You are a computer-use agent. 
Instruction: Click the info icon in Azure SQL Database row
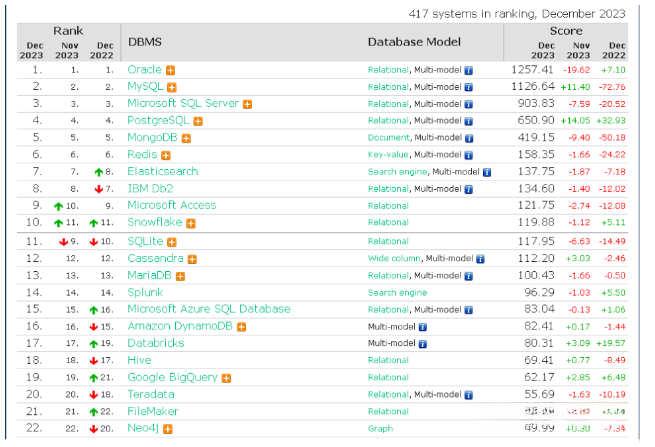coord(469,310)
